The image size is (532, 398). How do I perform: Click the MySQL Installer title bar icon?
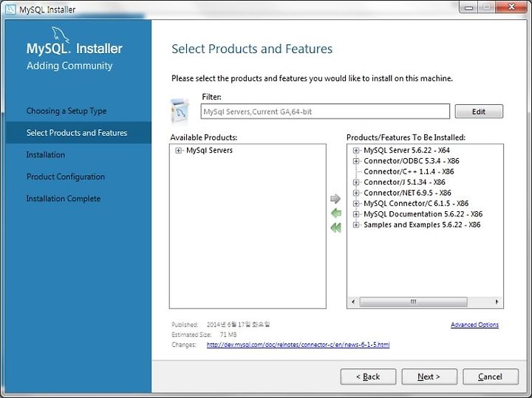click(10, 9)
